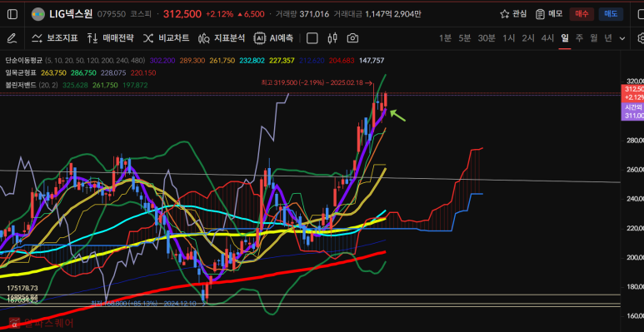
Task: Click the 175178.73 horizontal line label
Action: (x=22, y=289)
